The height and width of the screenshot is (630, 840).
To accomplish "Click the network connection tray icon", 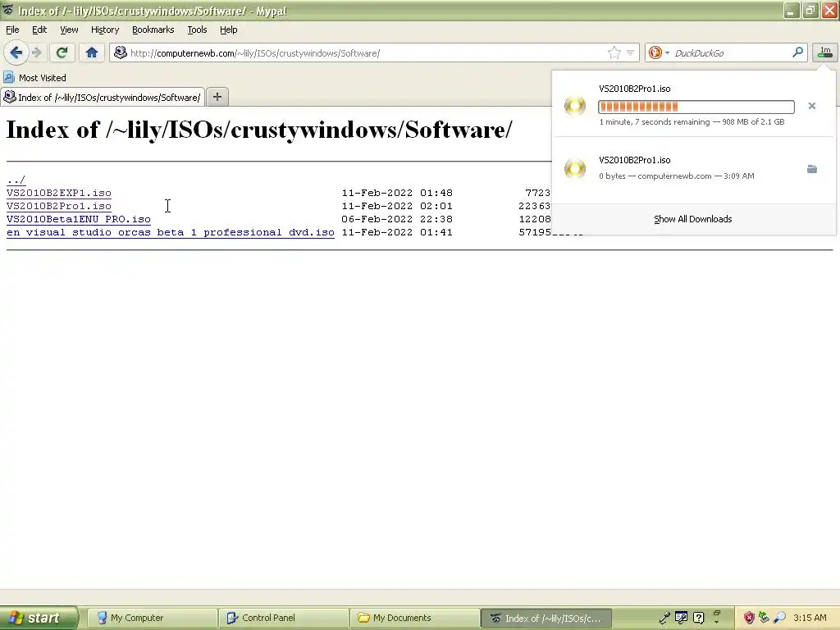I will click(x=764, y=619).
